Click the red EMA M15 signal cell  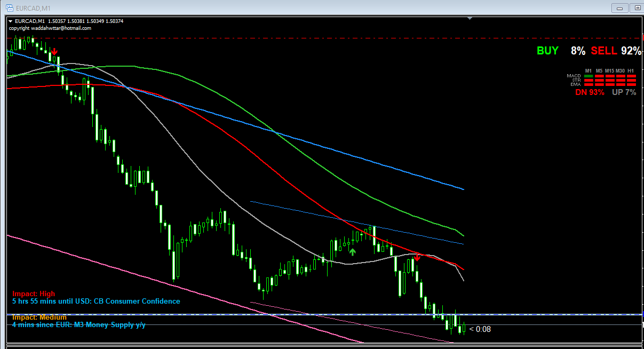610,84
